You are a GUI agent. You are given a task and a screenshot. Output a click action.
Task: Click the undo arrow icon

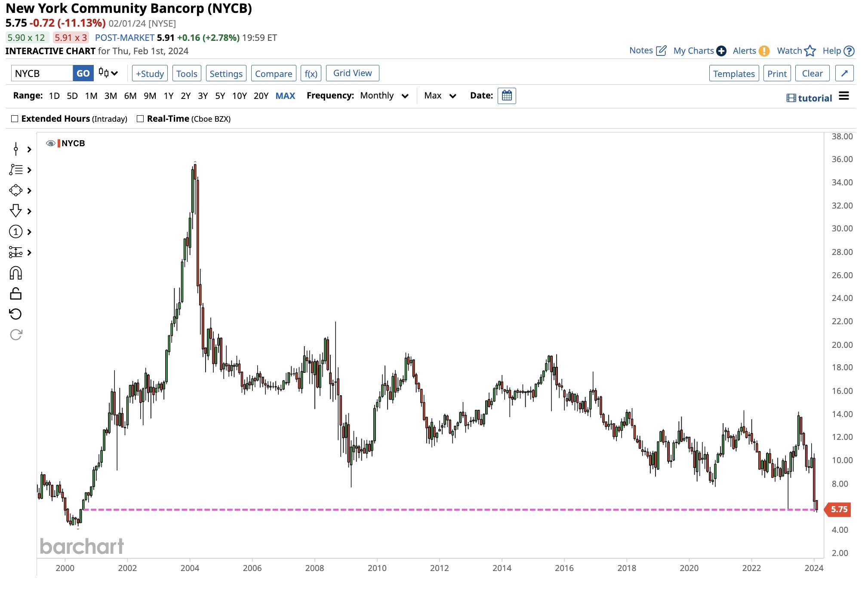16,314
